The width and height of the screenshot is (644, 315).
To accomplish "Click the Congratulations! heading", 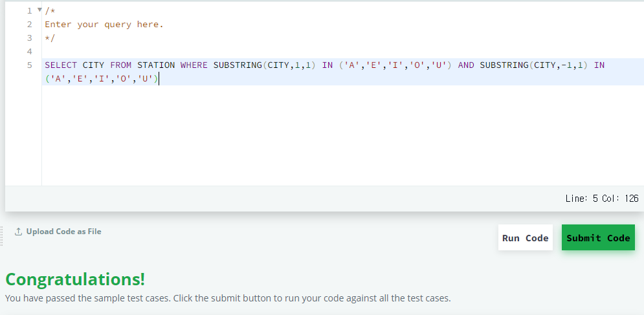I will pos(75,279).
